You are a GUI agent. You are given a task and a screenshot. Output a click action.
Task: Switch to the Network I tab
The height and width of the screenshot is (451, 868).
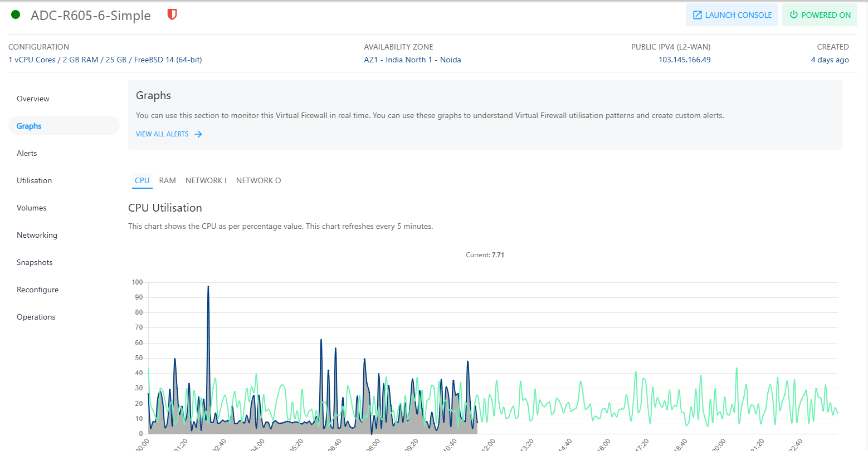tap(206, 180)
